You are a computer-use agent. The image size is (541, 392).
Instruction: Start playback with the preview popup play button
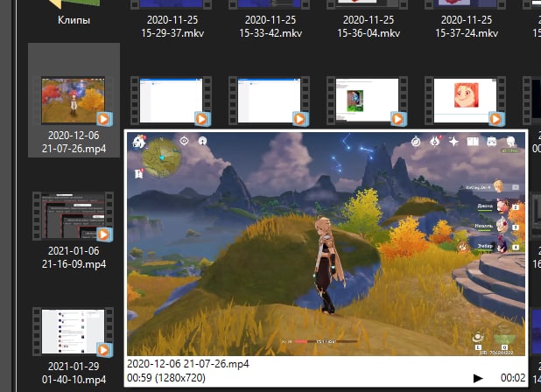point(478,378)
